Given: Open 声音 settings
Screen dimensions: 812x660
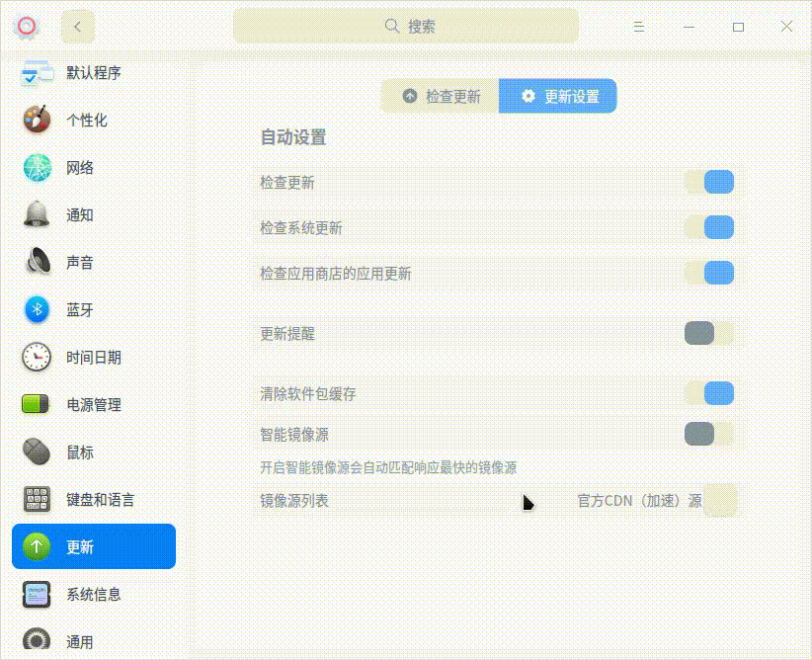Looking at the screenshot, I should 94,262.
